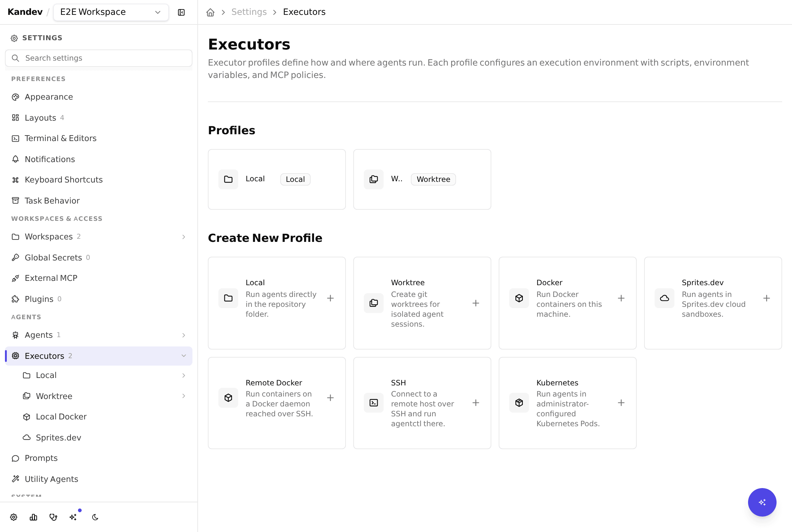Screen dimensions: 792x532
Task: Click the floating purple sparkles button
Action: (762, 503)
